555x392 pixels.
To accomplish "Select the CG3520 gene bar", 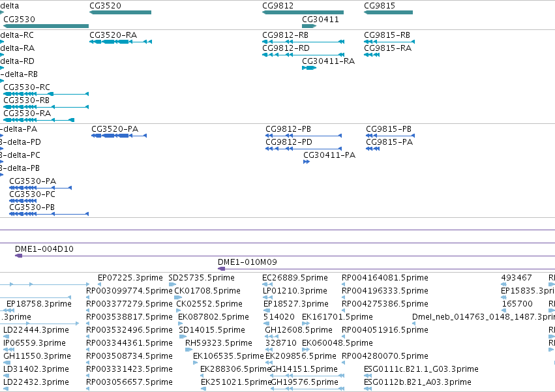I will click(x=121, y=12).
